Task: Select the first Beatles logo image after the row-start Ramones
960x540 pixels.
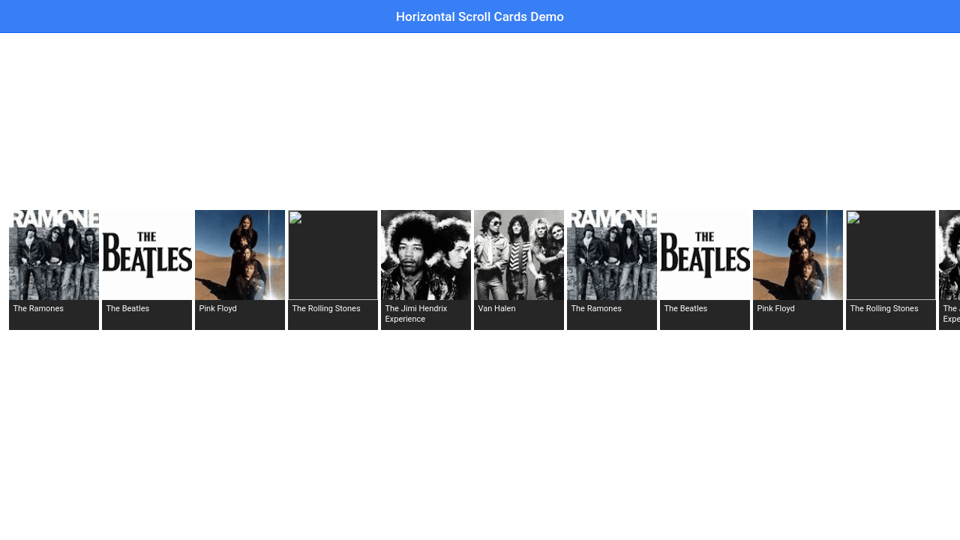Action: tap(147, 255)
